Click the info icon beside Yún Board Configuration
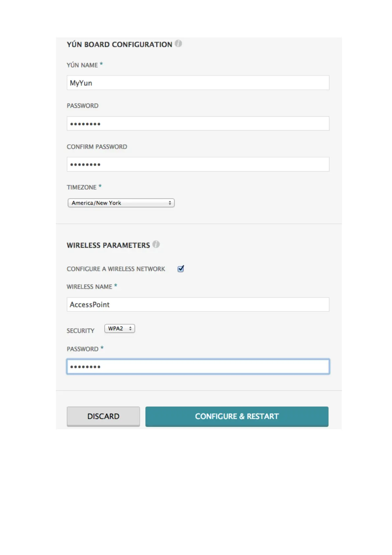Viewport: 392px width, 555px height. click(x=178, y=44)
